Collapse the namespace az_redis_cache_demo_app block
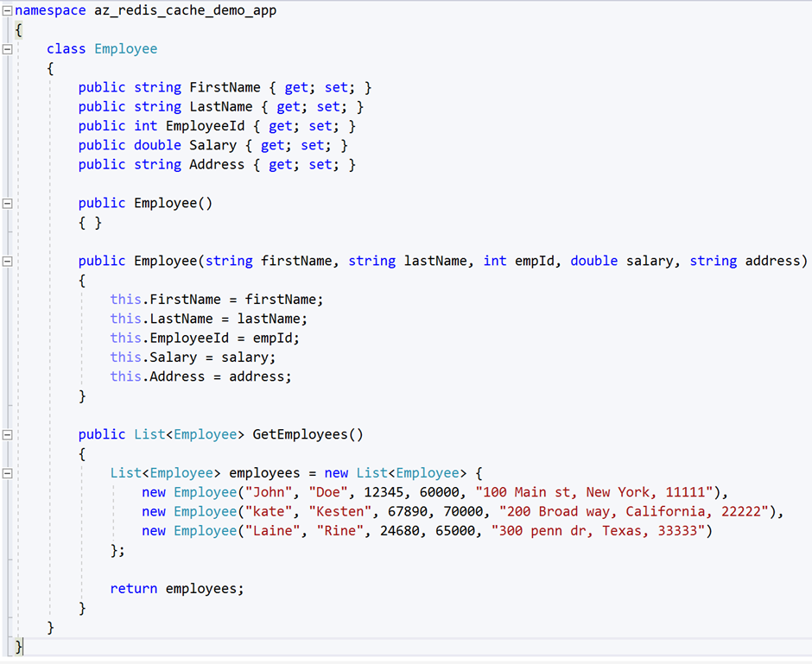This screenshot has height=664, width=812. (7, 11)
